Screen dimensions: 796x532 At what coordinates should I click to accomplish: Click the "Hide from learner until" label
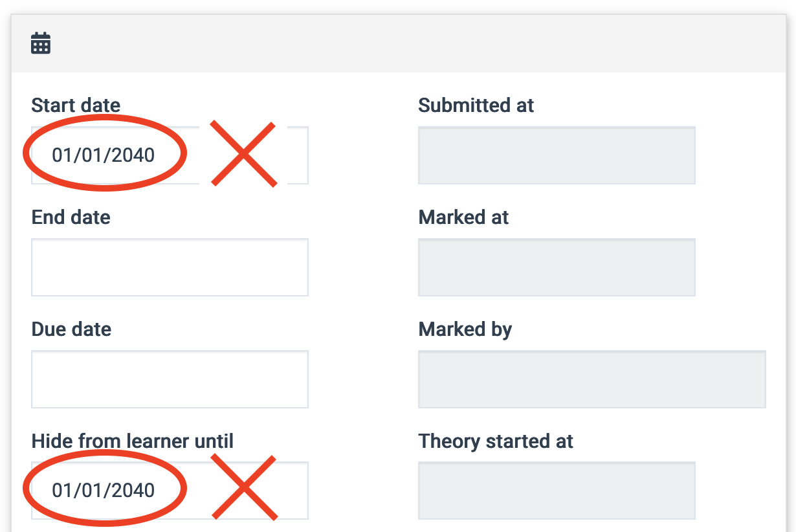point(132,441)
